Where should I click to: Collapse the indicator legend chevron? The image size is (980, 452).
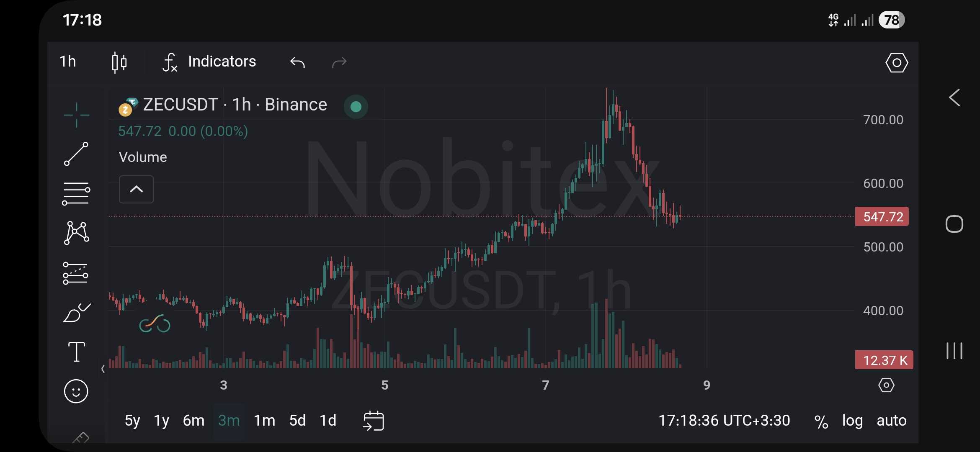(136, 189)
